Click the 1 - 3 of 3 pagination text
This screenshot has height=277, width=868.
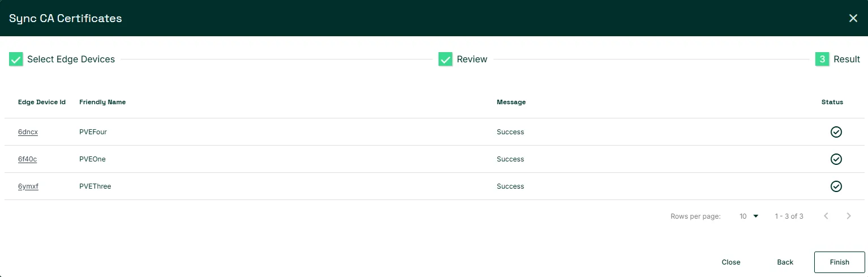coord(789,216)
